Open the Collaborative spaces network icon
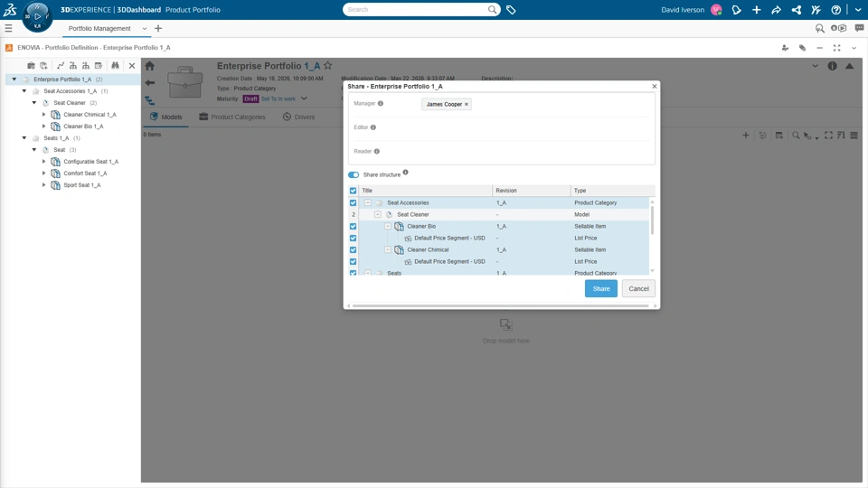 click(x=796, y=9)
